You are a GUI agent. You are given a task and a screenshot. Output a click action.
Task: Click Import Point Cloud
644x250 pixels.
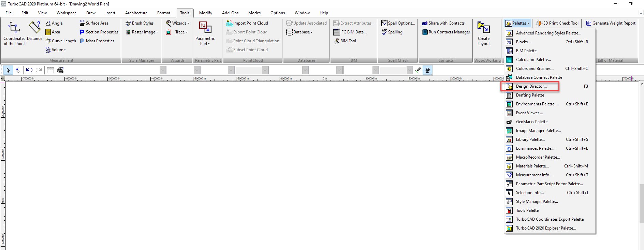(x=247, y=23)
